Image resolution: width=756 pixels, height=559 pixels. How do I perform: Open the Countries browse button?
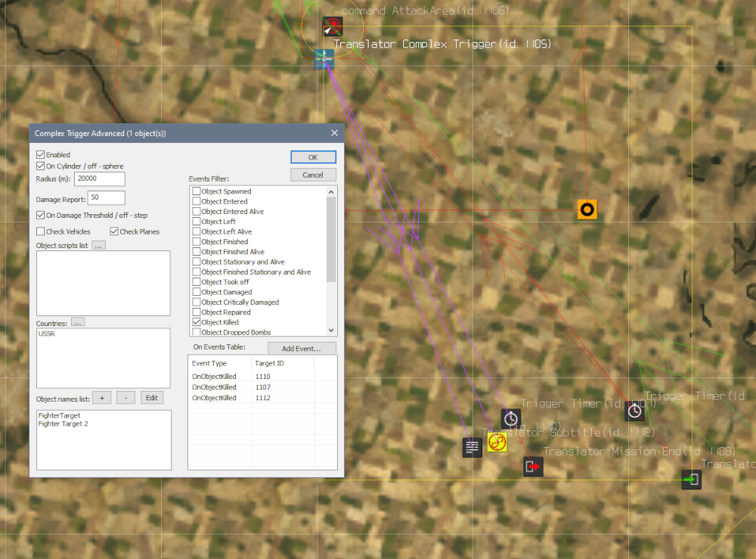click(x=78, y=322)
